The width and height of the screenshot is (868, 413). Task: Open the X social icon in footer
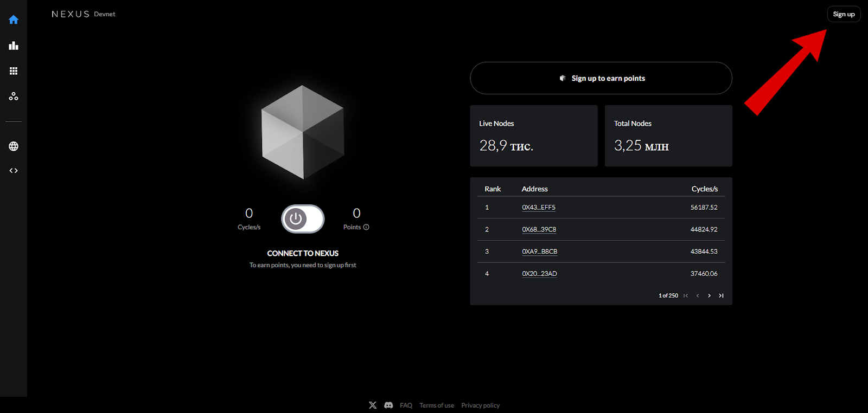click(373, 405)
